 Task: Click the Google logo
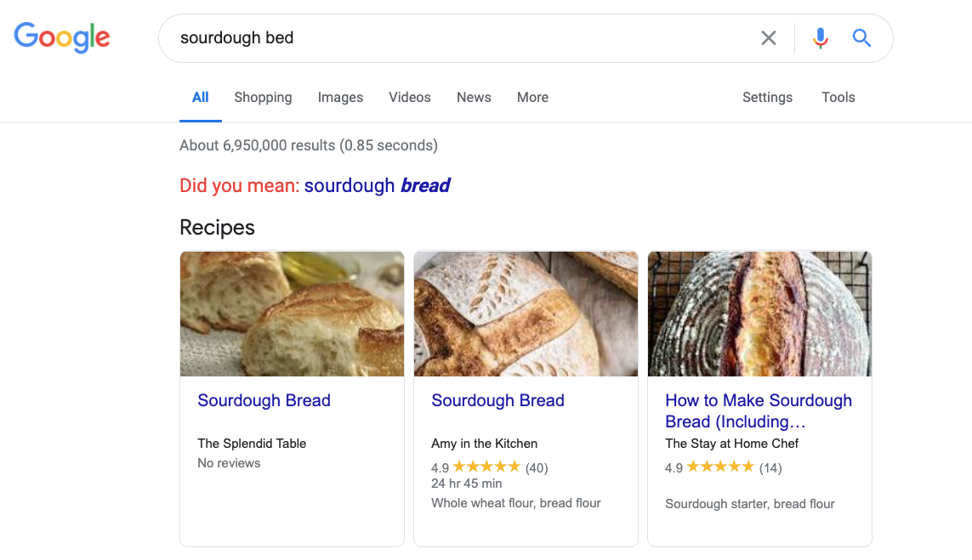[x=61, y=37]
